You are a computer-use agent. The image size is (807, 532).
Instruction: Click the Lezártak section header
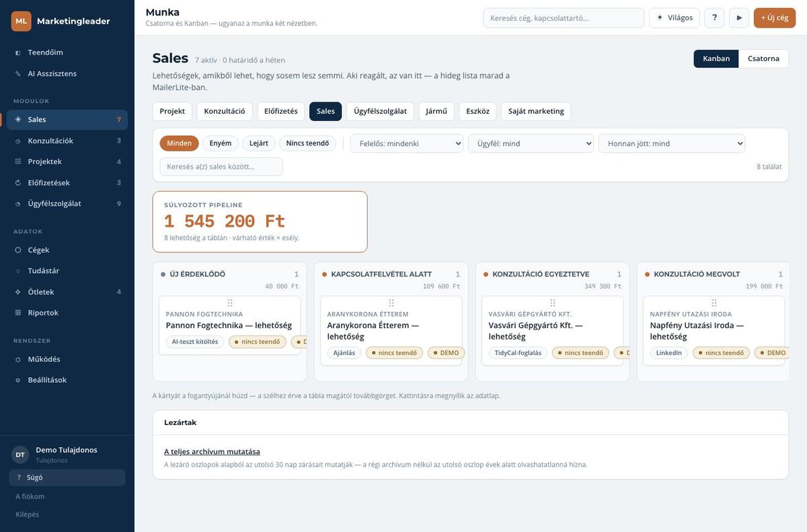coord(471,422)
